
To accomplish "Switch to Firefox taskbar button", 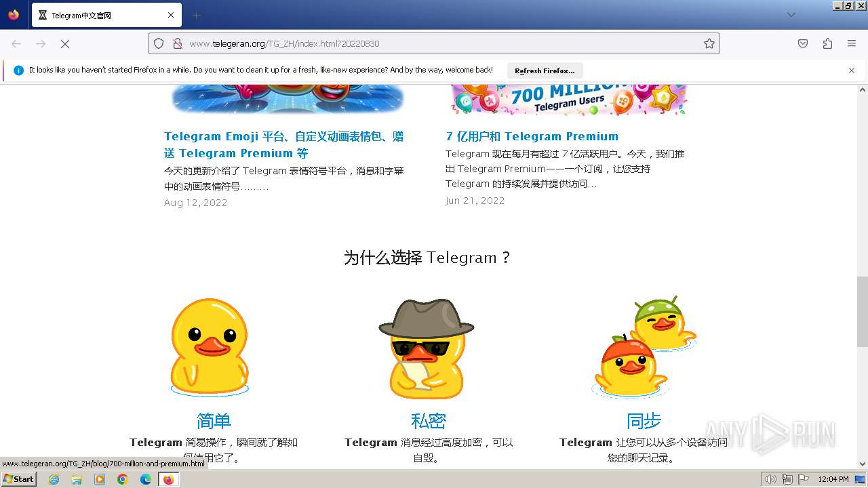I will pyautogui.click(x=168, y=479).
